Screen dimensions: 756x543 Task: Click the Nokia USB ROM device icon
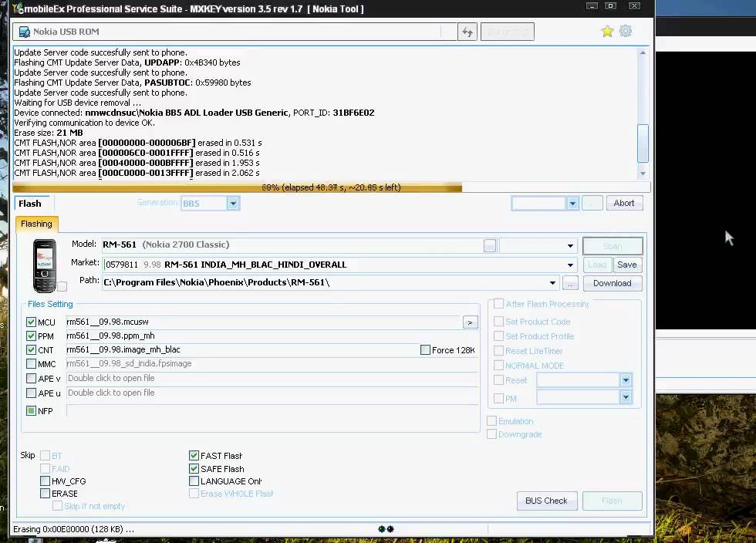(x=24, y=32)
